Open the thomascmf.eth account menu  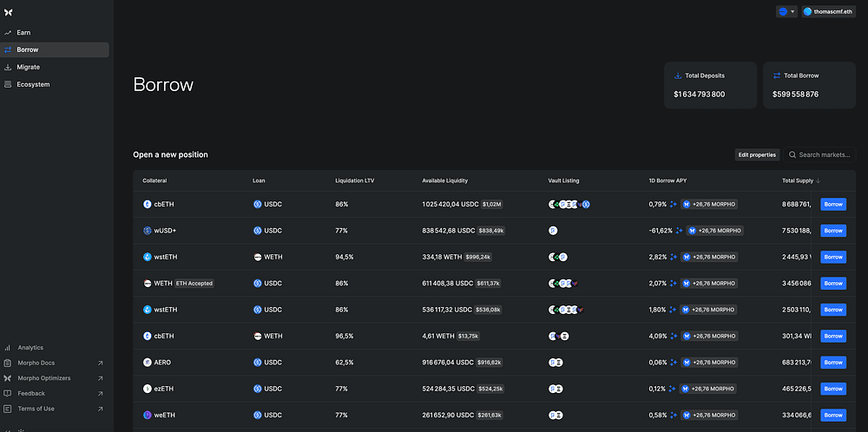pos(828,11)
